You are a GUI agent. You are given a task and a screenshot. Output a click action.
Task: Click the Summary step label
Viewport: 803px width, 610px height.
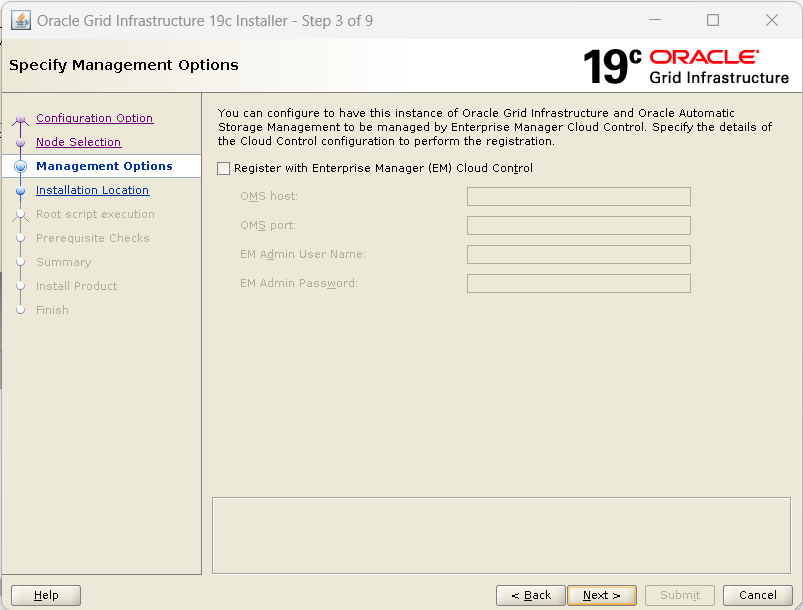click(x=64, y=262)
